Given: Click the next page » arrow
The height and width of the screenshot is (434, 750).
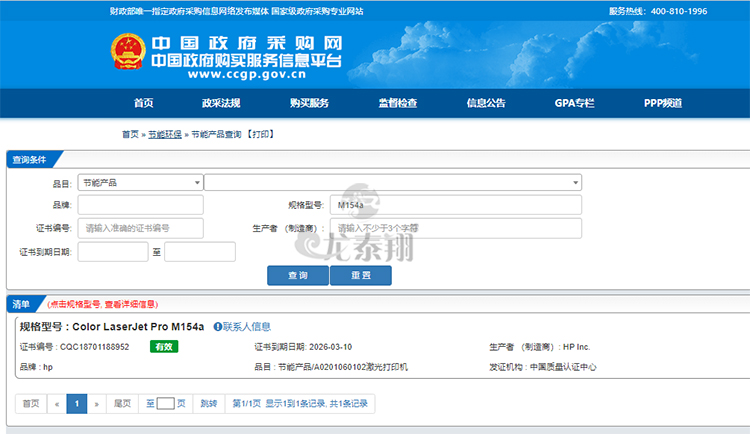Looking at the screenshot, I should click(x=96, y=404).
